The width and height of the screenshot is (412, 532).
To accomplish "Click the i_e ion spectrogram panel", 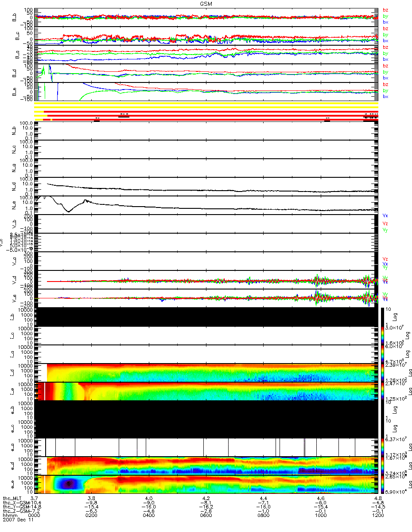I will pos(206,391).
